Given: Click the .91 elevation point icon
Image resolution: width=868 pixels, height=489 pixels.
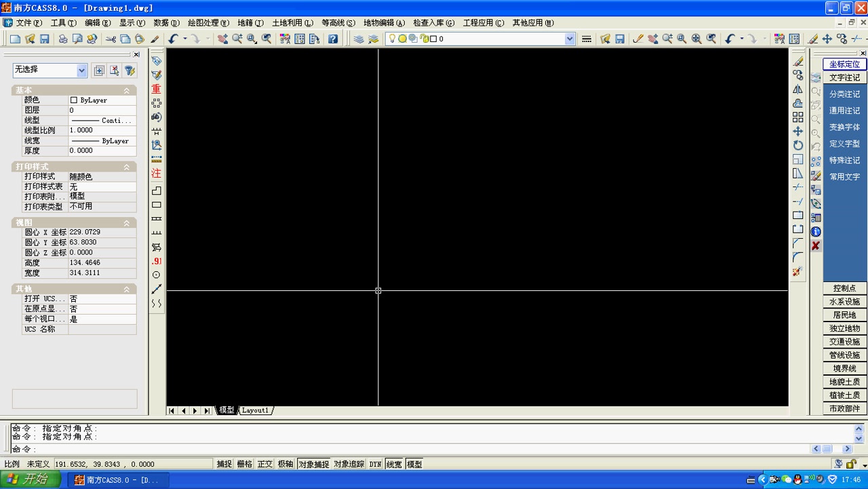Looking at the screenshot, I should coord(157,261).
